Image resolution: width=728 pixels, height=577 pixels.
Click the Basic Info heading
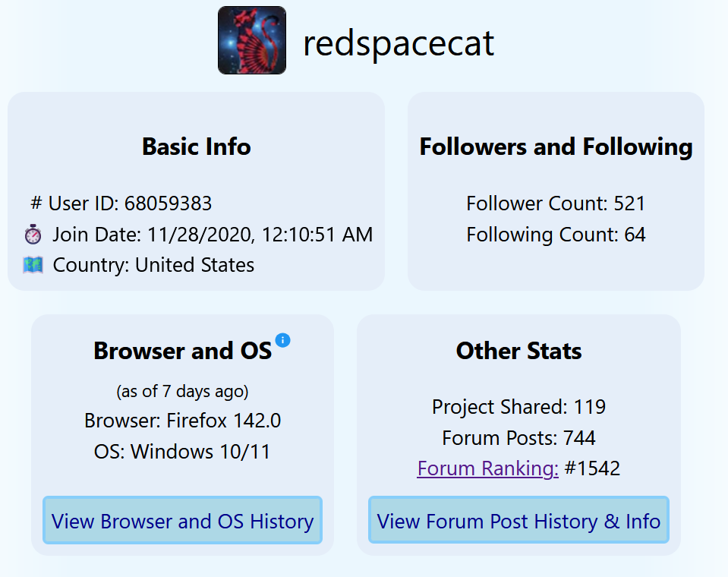pos(196,147)
